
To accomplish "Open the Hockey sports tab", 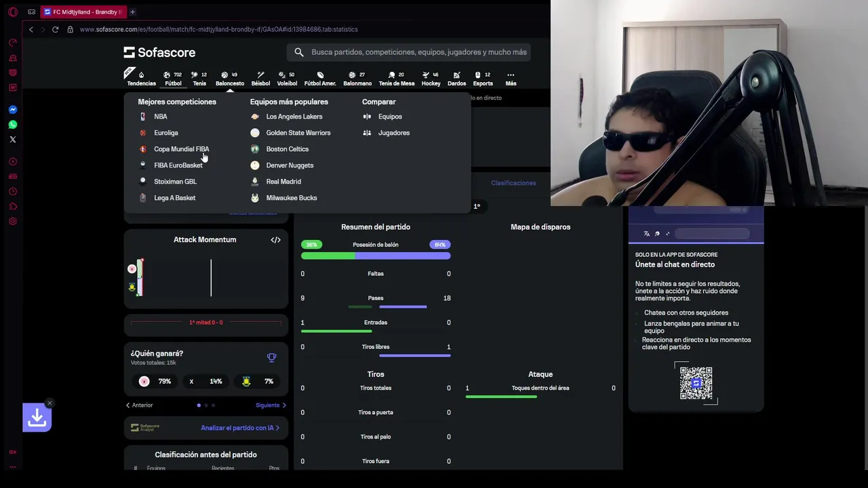I will [x=431, y=79].
